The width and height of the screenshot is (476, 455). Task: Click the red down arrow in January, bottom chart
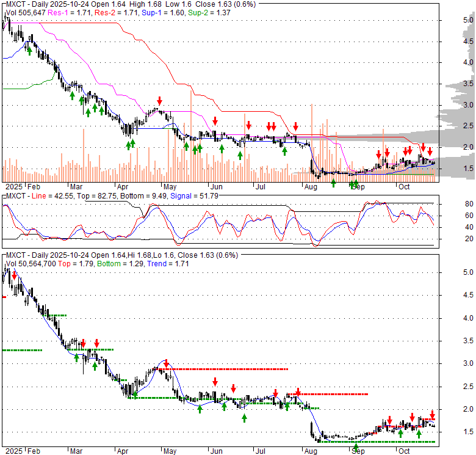(14, 275)
